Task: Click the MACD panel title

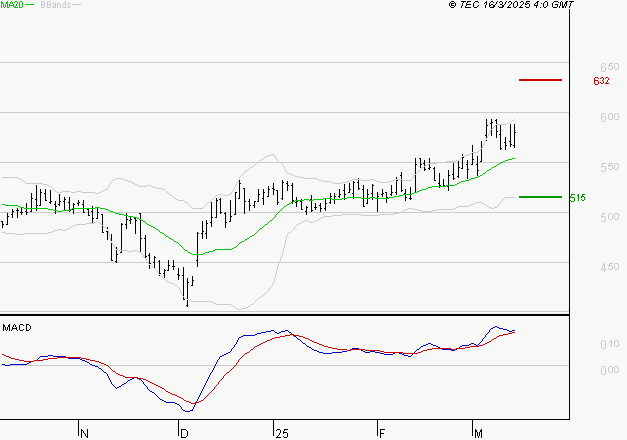Action: [x=15, y=327]
